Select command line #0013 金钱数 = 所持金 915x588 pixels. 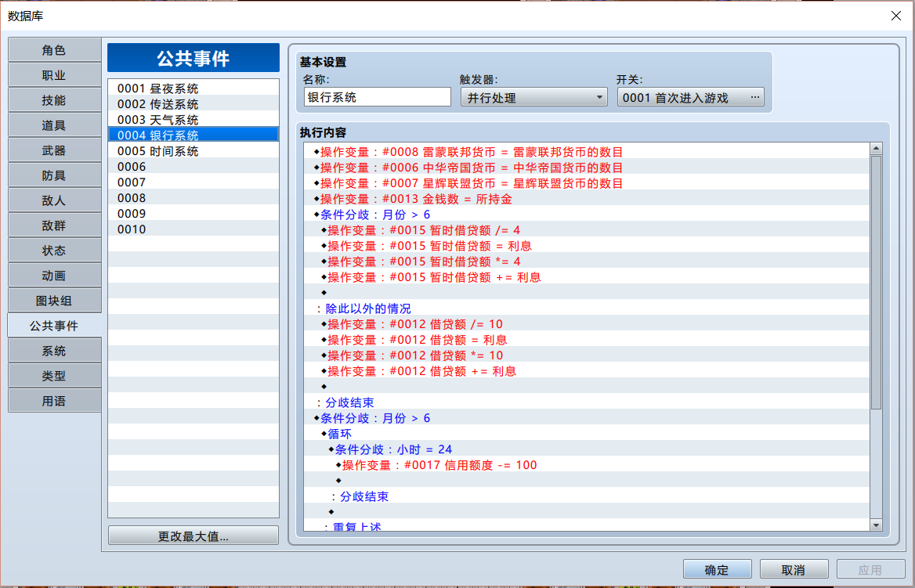point(587,199)
